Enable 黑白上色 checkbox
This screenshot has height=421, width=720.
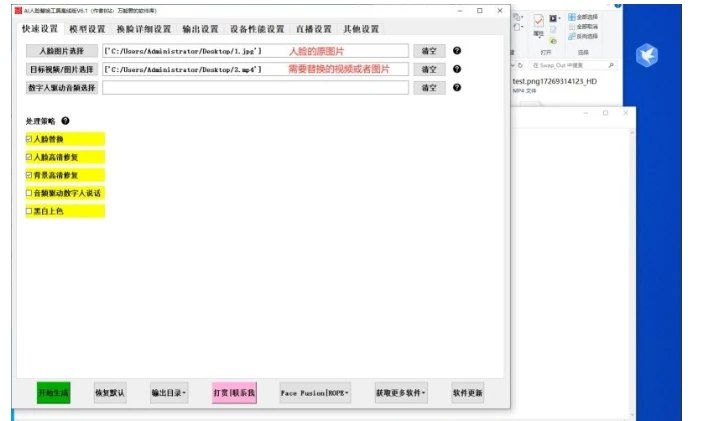(29, 211)
